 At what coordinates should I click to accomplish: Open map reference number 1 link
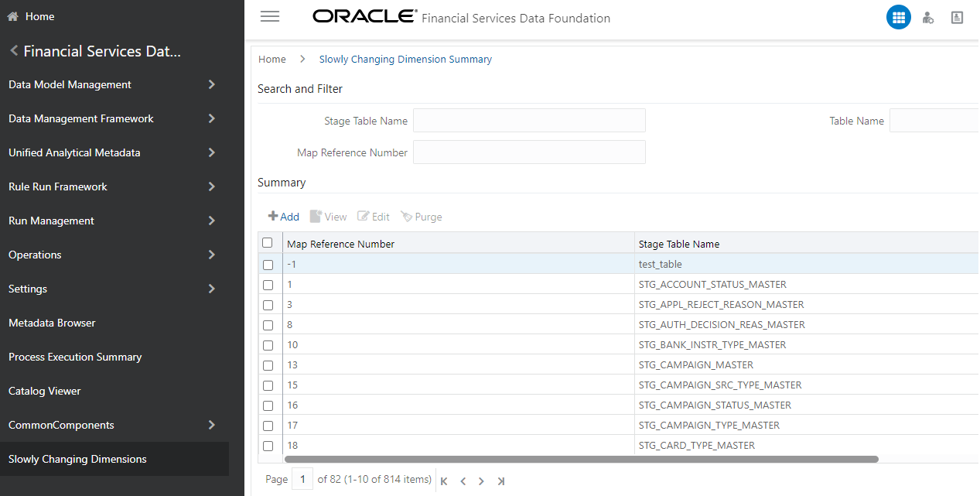click(x=289, y=285)
